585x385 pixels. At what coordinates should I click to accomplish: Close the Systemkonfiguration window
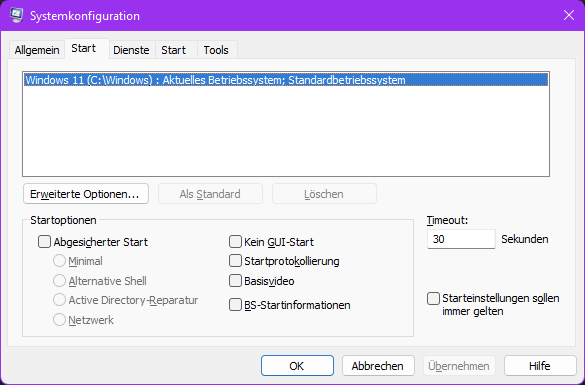coord(569,15)
